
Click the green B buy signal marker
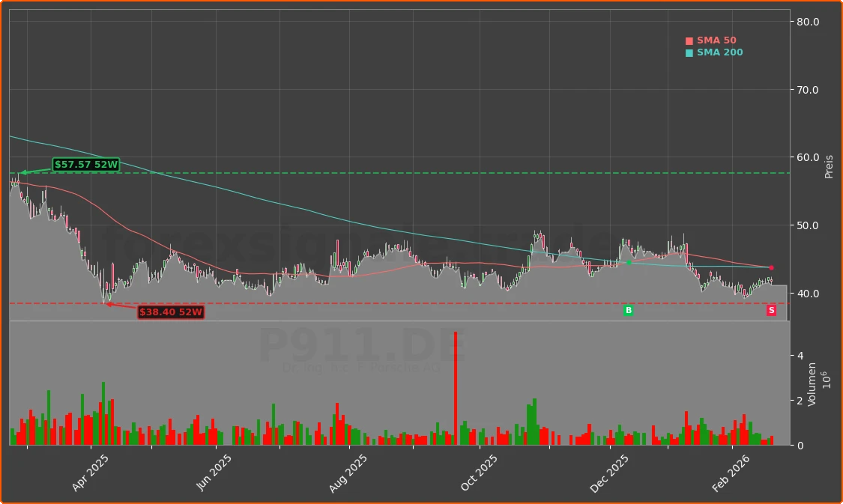[629, 309]
